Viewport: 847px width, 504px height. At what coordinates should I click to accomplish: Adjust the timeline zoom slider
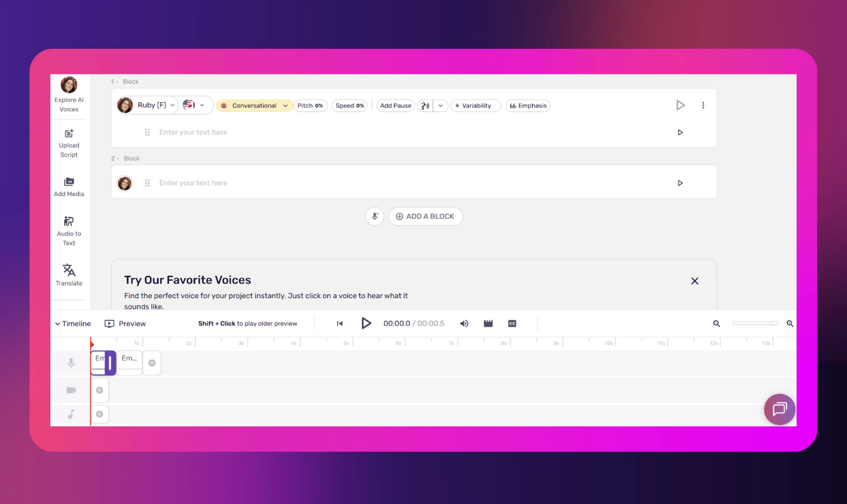754,323
